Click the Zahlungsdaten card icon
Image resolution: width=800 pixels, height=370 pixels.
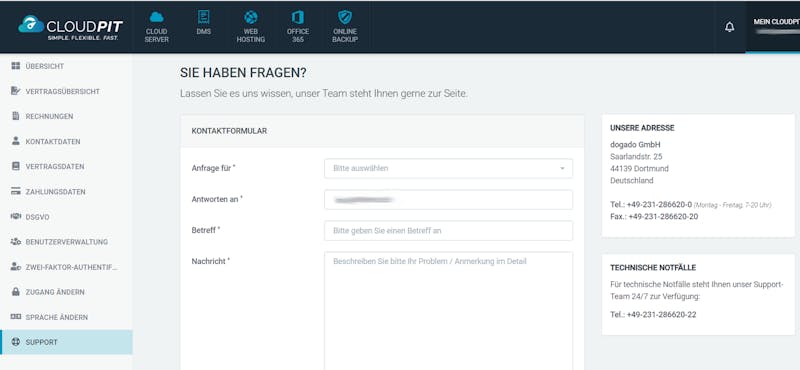pos(15,192)
